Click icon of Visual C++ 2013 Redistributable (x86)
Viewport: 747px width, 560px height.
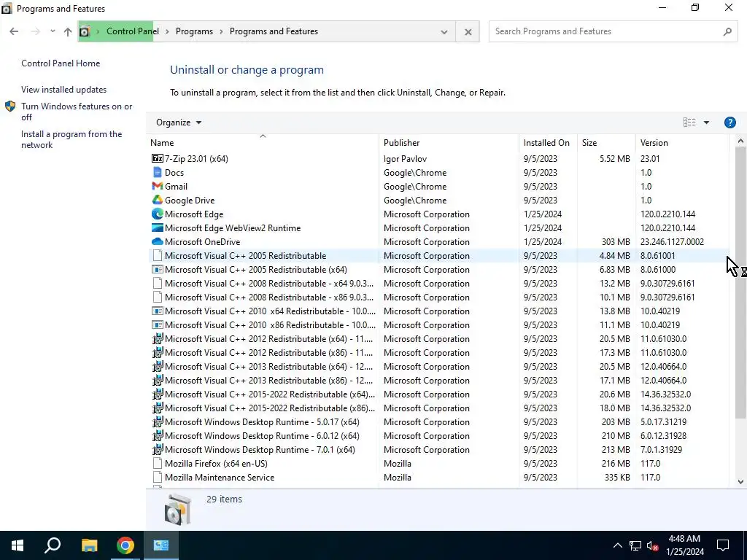coord(158,380)
